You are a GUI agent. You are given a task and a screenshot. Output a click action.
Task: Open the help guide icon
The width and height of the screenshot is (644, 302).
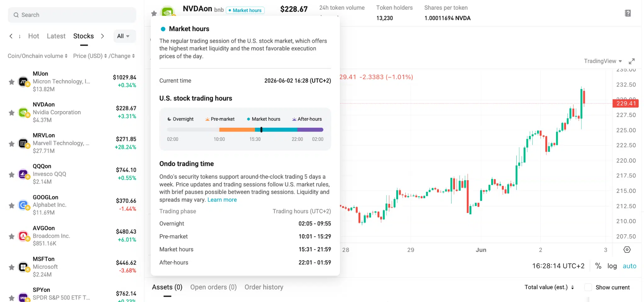tap(628, 13)
